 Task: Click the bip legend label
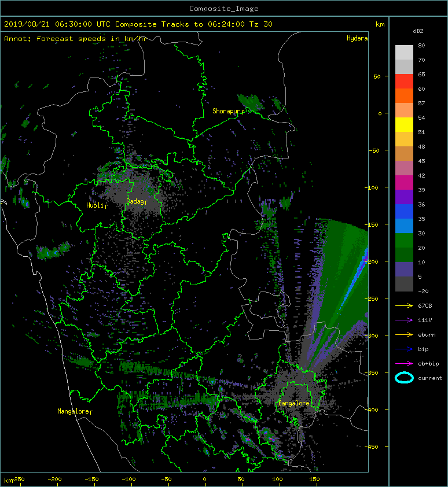coord(423,349)
